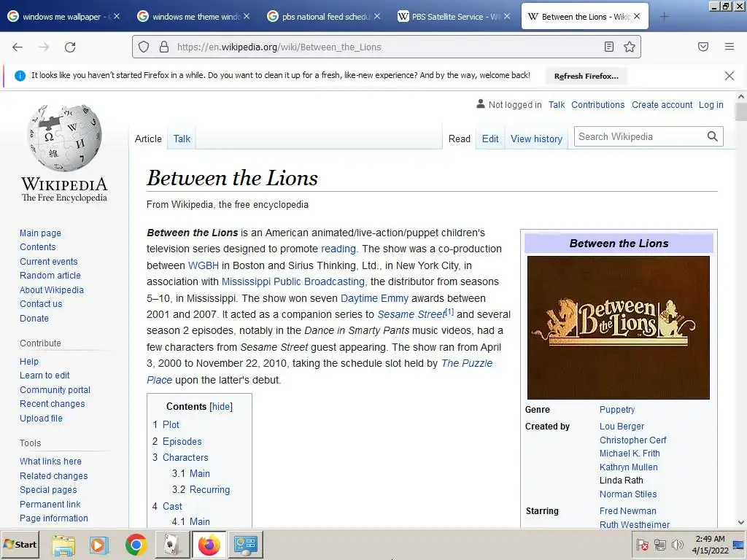747x560 pixels.
Task: Open What links here in Tools
Action: [50, 461]
